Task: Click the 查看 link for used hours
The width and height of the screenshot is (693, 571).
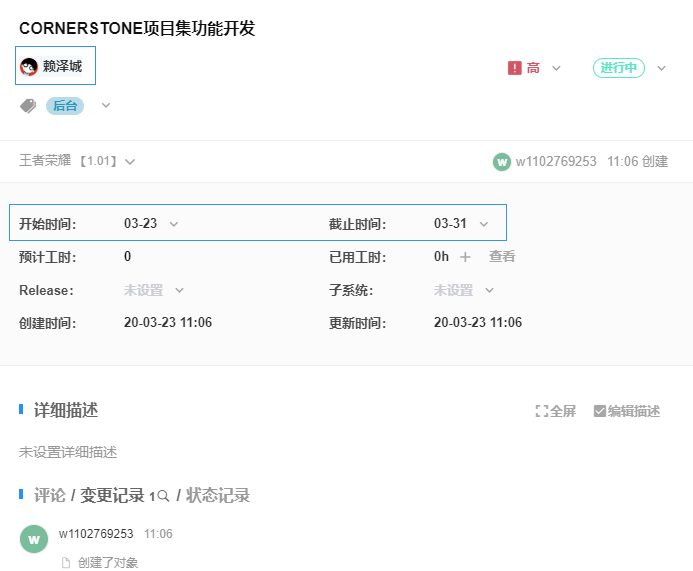Action: [502, 256]
